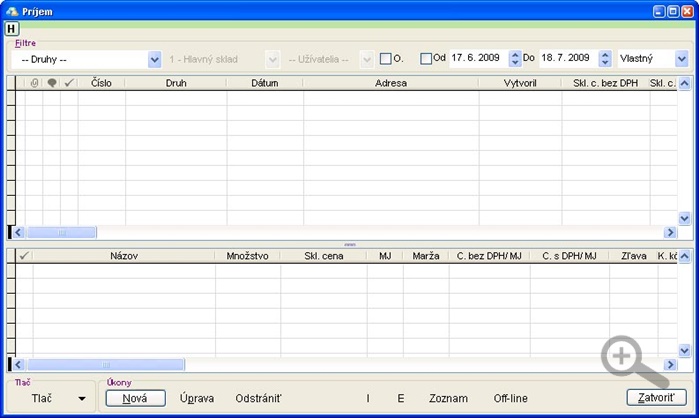Click lower table scroll left arrow
The height and width of the screenshot is (418, 699).
(18, 365)
